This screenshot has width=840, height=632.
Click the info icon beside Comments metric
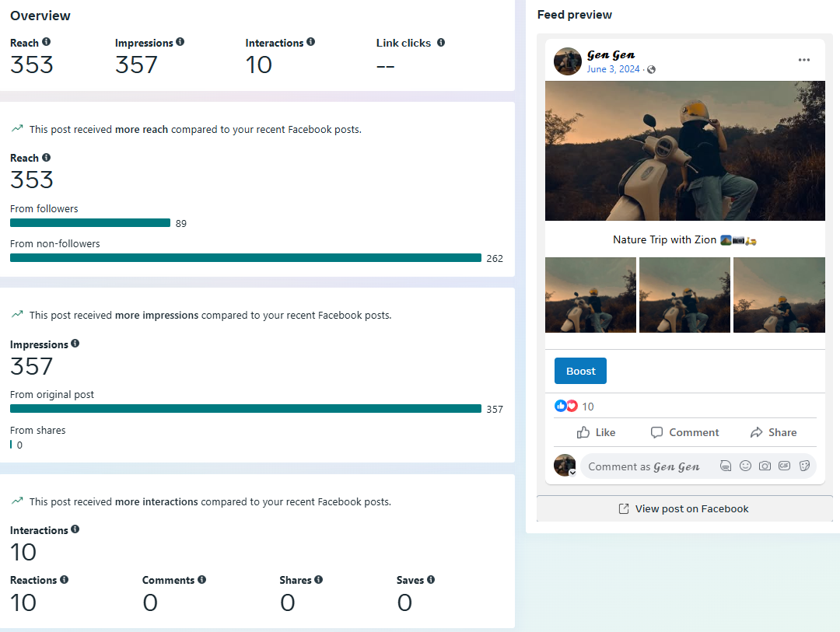201,580
